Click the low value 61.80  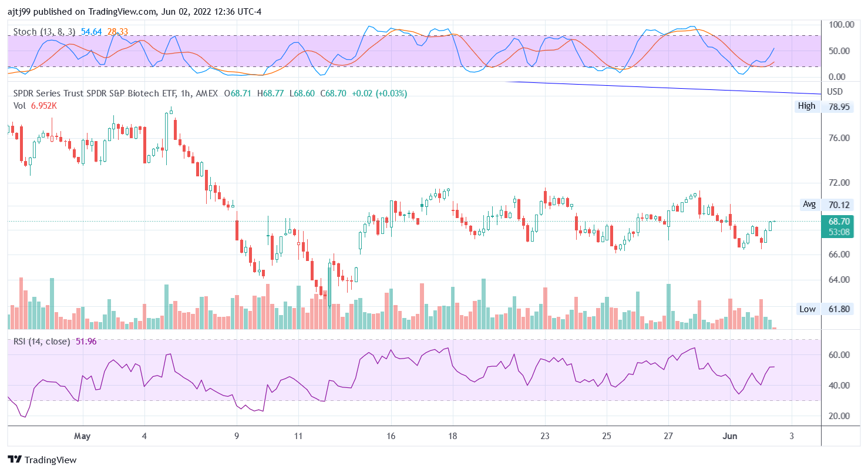coord(840,309)
